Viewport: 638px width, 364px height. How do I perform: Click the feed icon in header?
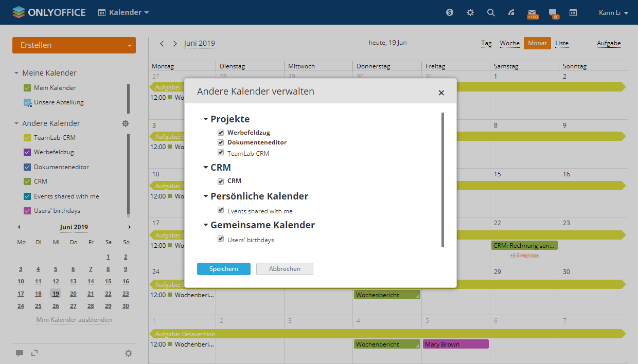pyautogui.click(x=511, y=12)
